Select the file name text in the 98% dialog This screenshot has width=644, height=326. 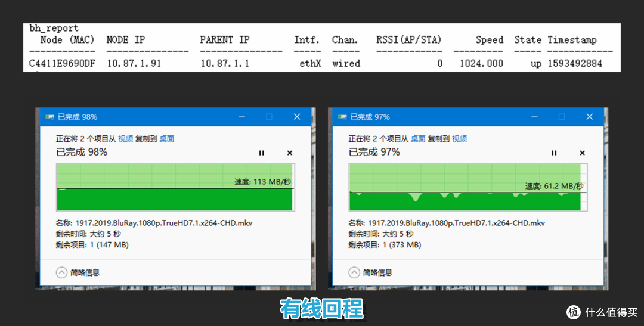163,223
